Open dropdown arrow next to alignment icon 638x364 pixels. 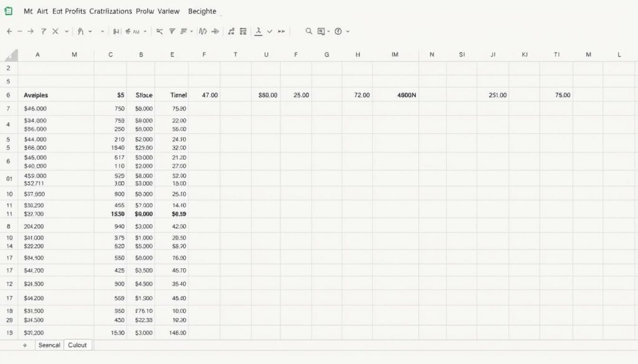click(191, 31)
